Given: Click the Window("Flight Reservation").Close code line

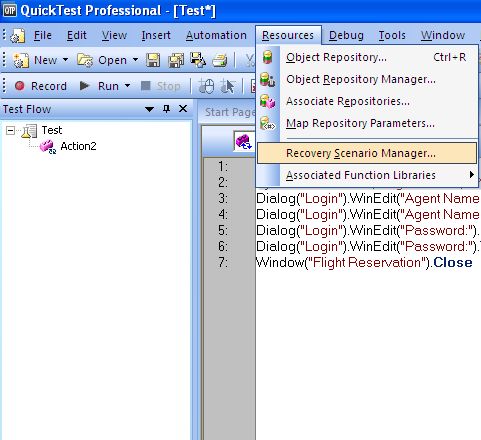Looking at the screenshot, I should (x=364, y=263).
